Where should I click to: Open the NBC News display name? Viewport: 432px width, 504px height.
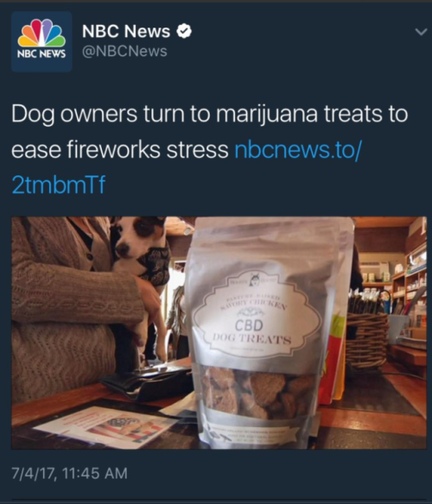[126, 31]
